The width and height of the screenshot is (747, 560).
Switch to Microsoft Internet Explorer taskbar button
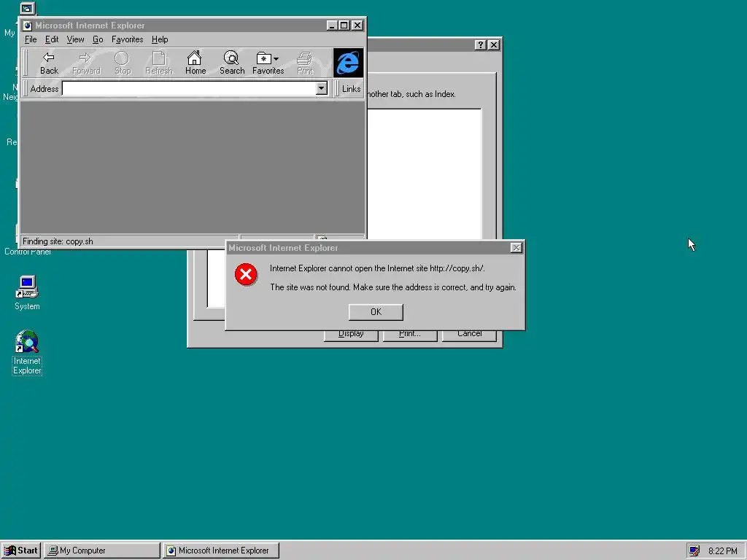click(220, 551)
